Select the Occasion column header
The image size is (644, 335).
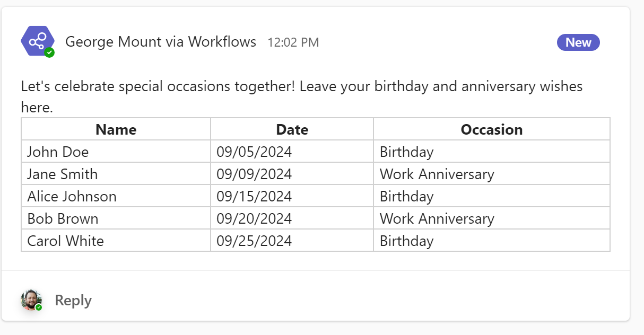coord(491,129)
